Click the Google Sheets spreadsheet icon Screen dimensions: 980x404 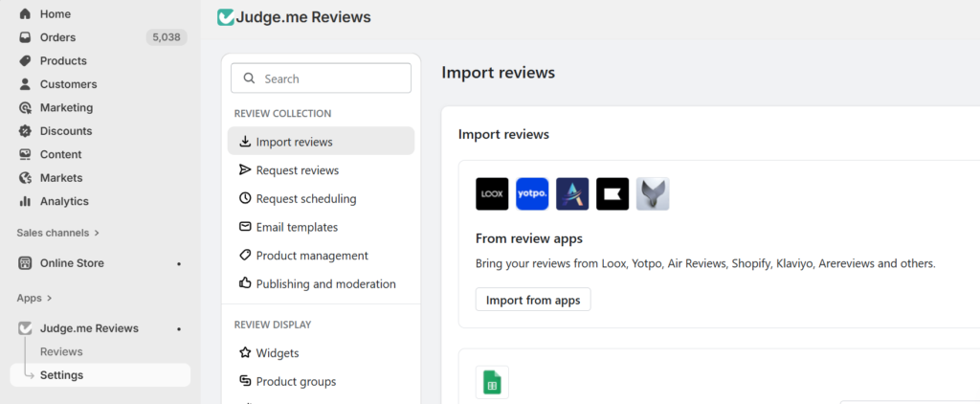pyautogui.click(x=492, y=382)
